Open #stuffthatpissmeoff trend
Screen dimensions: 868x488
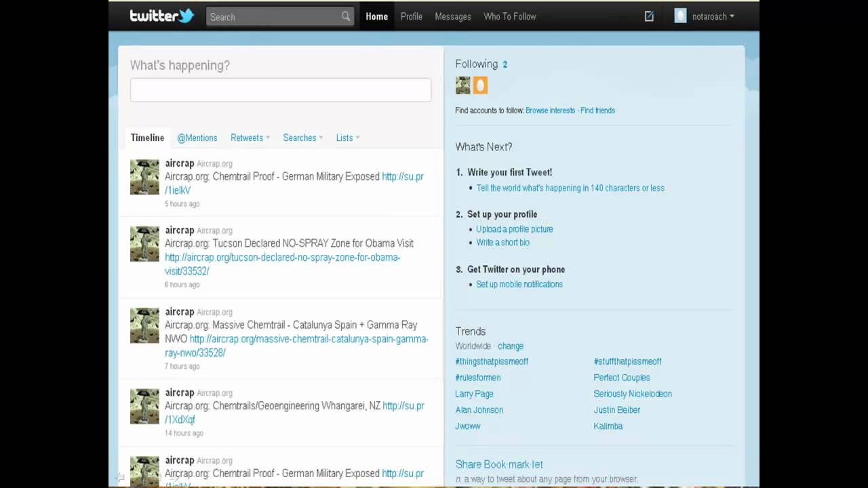pyautogui.click(x=627, y=362)
